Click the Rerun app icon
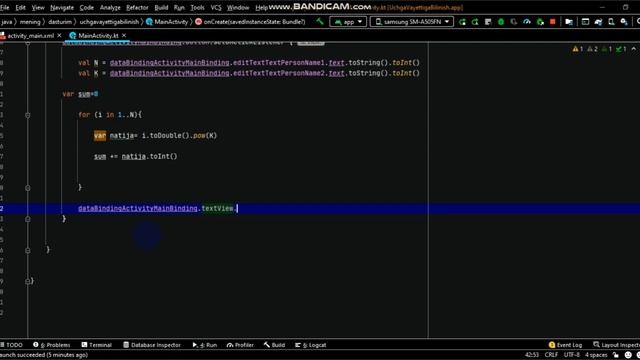640x360 pixels. coord(462,22)
